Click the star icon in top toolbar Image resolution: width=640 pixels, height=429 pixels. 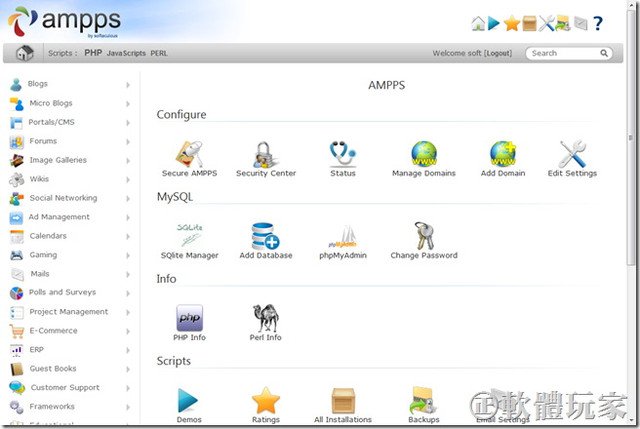tap(511, 24)
